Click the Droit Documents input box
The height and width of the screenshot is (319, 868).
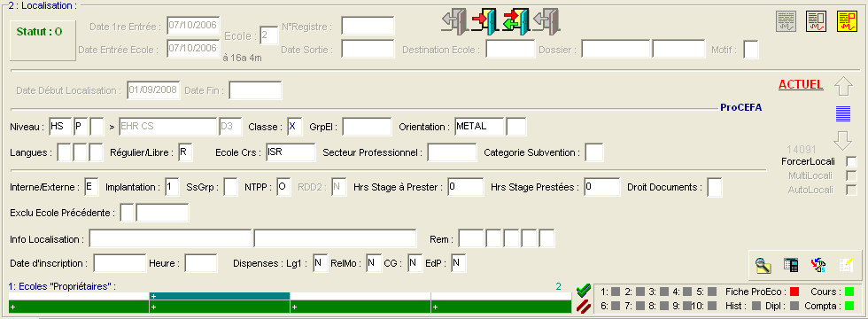click(x=715, y=187)
